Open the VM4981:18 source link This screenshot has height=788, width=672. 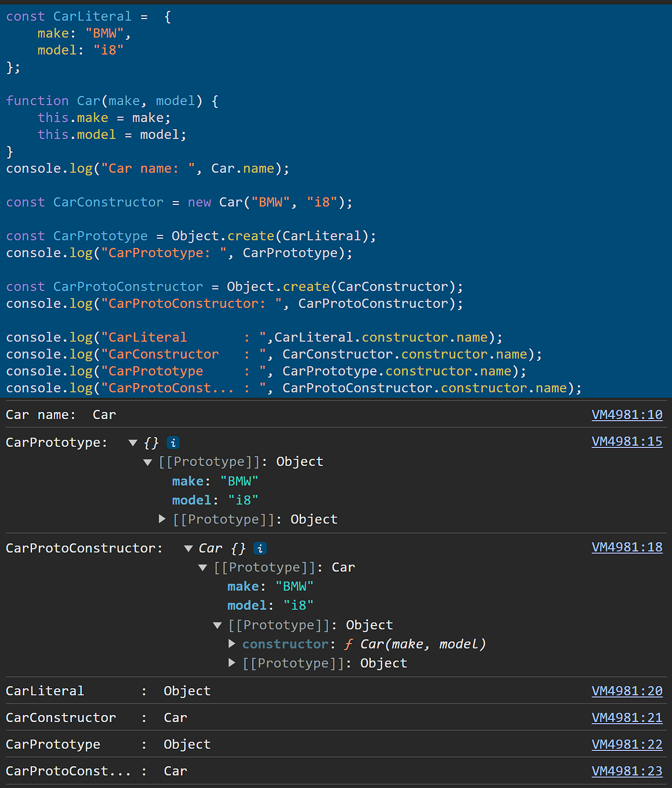[627, 547]
